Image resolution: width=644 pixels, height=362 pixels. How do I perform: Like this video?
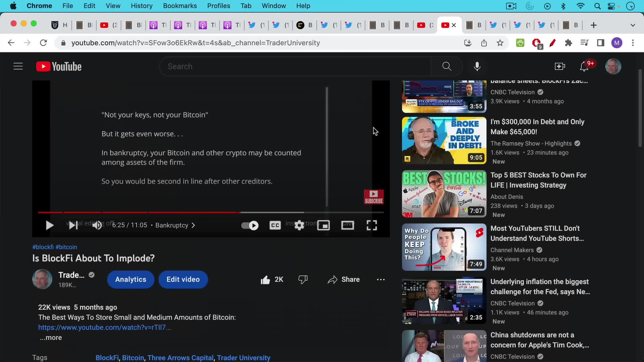tap(265, 280)
